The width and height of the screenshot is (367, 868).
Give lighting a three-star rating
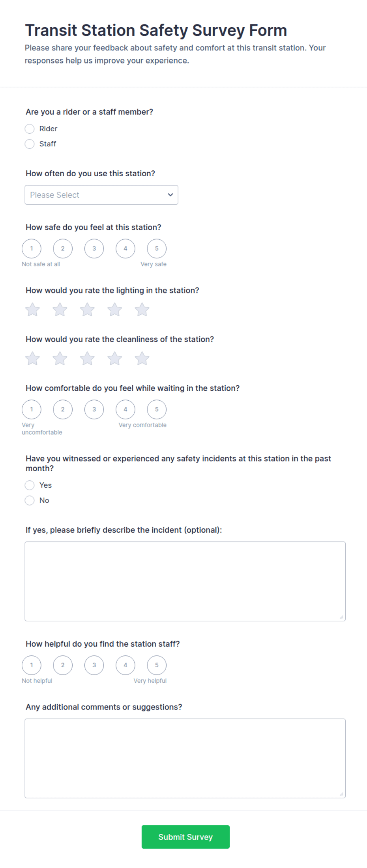click(87, 310)
